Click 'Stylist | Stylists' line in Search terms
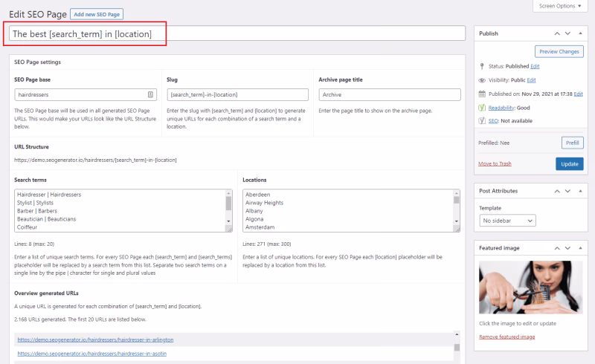 coord(35,203)
